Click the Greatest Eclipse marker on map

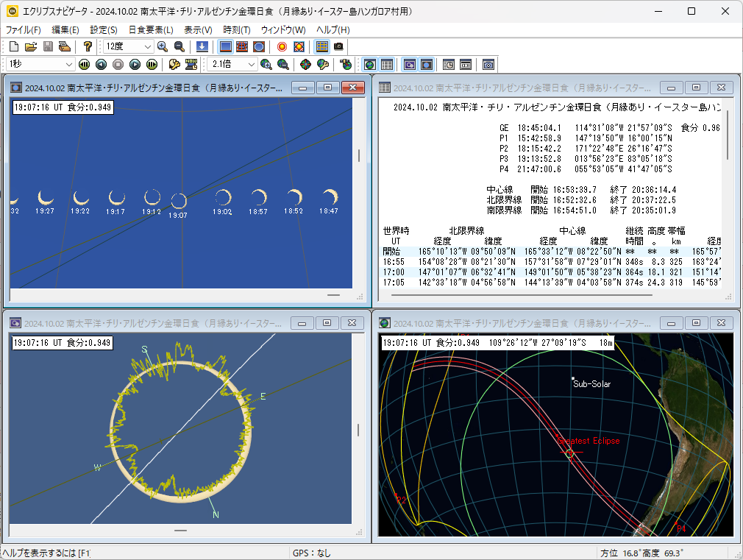pyautogui.click(x=569, y=451)
